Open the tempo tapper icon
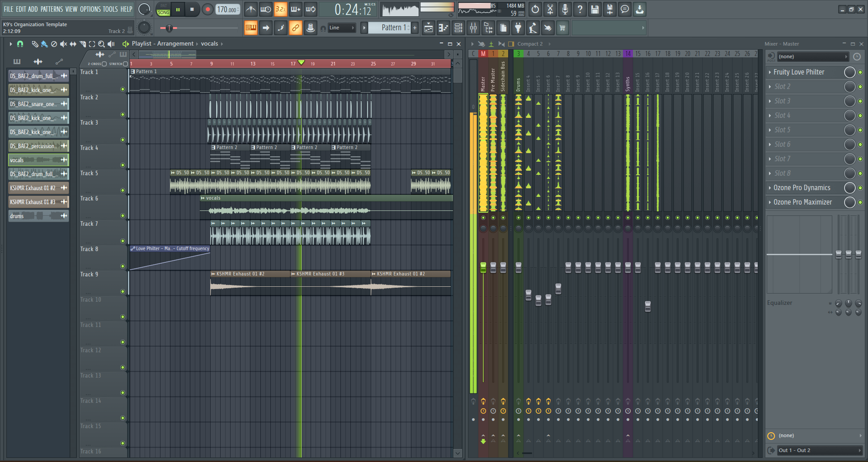 533,28
